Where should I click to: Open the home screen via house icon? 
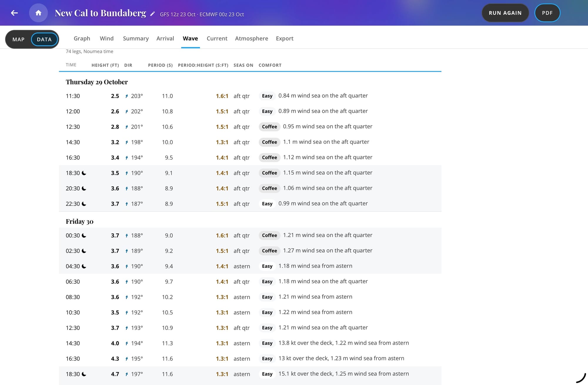click(x=38, y=13)
